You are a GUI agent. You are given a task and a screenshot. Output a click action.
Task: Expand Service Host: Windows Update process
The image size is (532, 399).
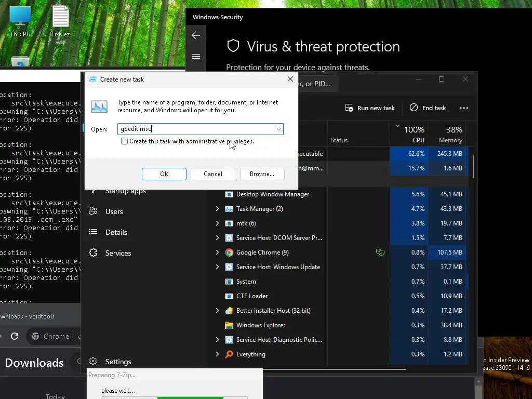(x=217, y=267)
